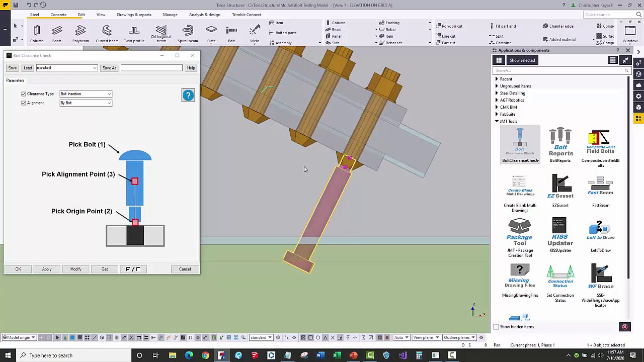Open the Analysis & design tab
Viewport: 644px width, 362px height.
(205, 15)
